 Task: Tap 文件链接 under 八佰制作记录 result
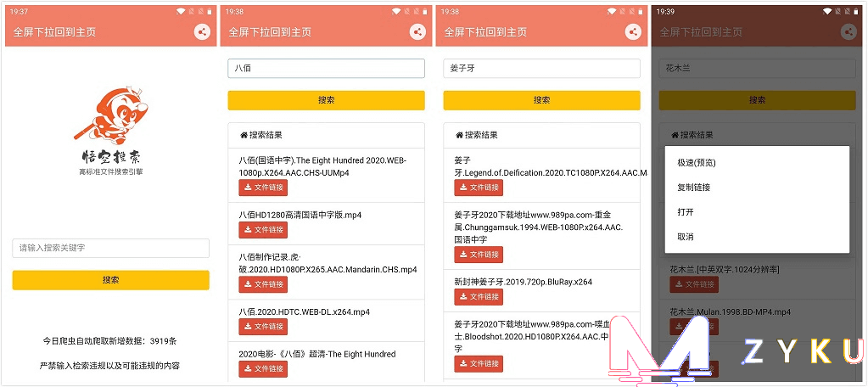click(263, 284)
